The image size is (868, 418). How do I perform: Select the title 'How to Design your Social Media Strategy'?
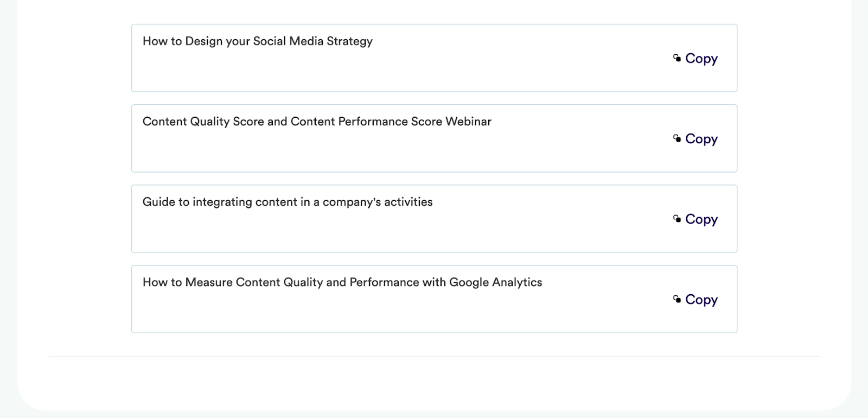[x=258, y=41]
